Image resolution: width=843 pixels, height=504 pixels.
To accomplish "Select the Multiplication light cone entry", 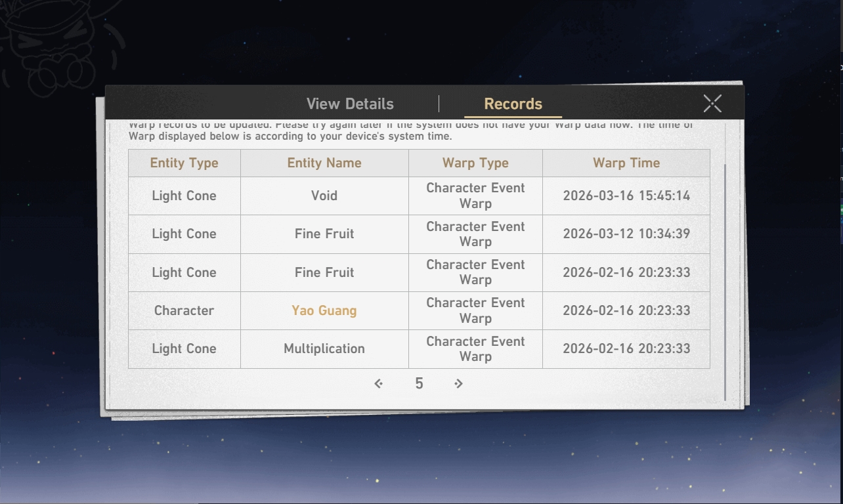I will click(324, 348).
